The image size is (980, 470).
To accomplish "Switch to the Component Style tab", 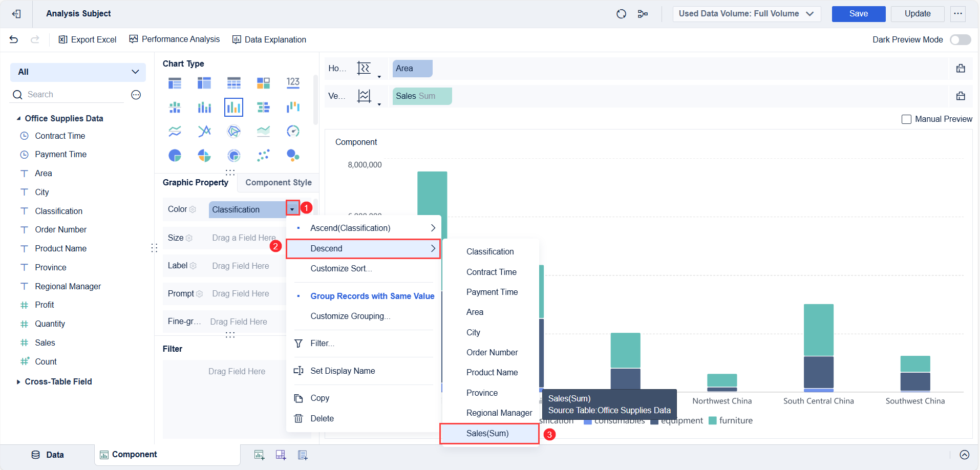I will 279,182.
